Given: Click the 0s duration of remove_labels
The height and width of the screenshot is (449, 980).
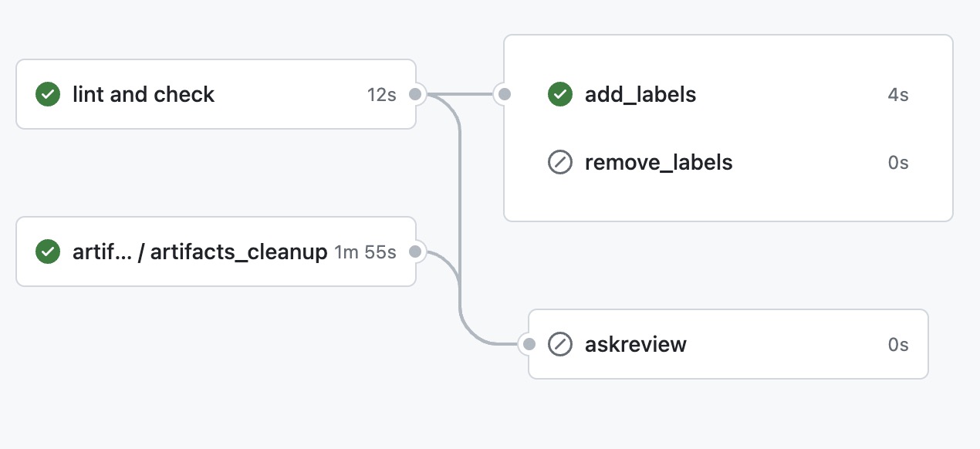Looking at the screenshot, I should click(897, 163).
